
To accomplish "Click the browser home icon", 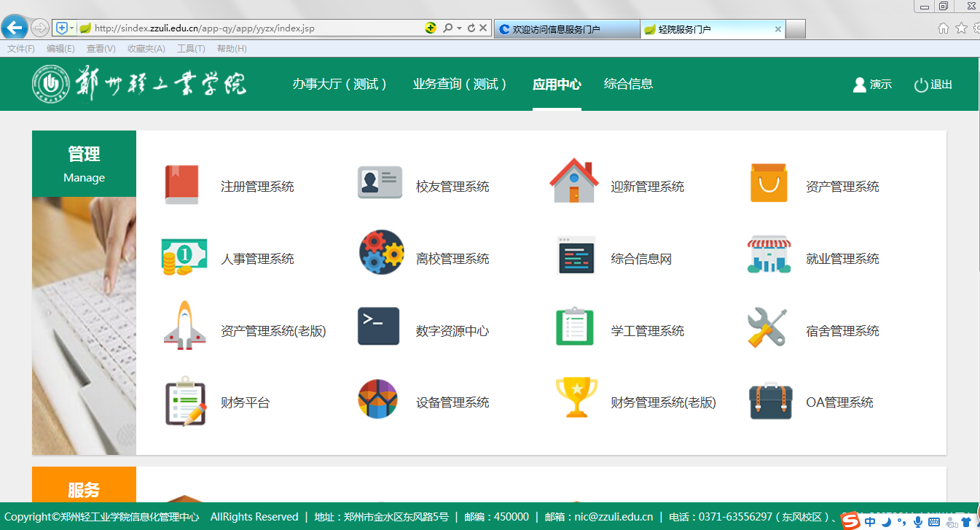I will pyautogui.click(x=944, y=28).
